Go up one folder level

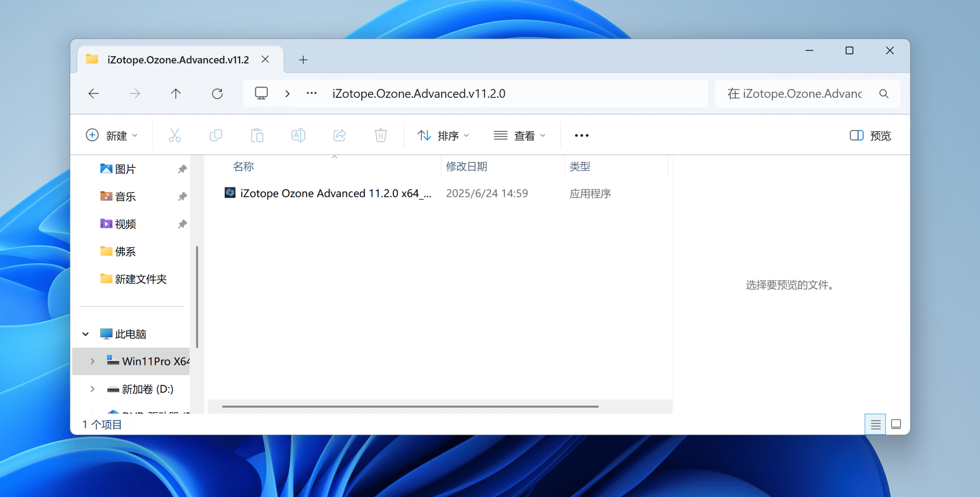[x=176, y=93]
